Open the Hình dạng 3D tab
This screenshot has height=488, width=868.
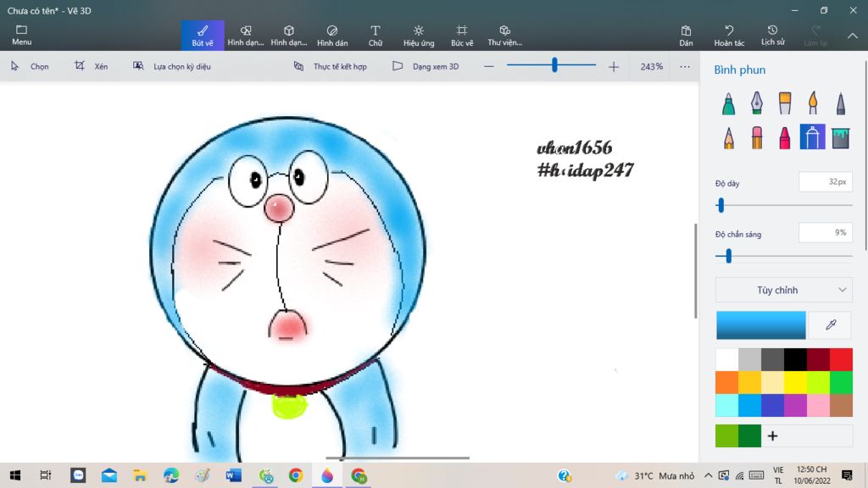289,35
